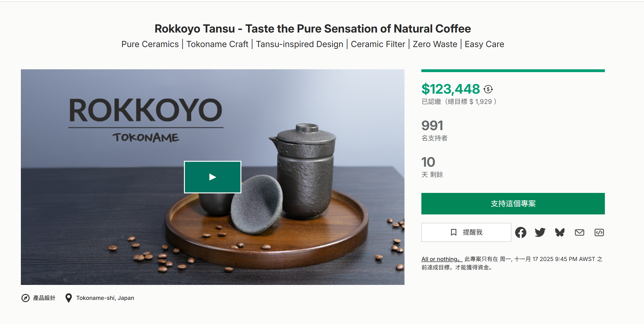Click the 991 backers count
The image size is (644, 324).
coord(432,125)
